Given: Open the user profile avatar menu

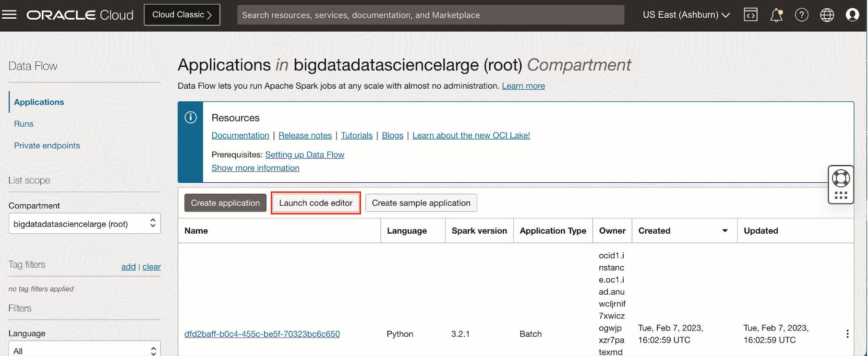Looking at the screenshot, I should [x=853, y=15].
